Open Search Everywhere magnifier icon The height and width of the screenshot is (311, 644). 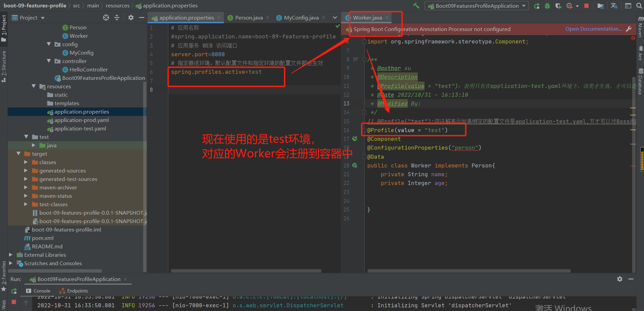639,6
